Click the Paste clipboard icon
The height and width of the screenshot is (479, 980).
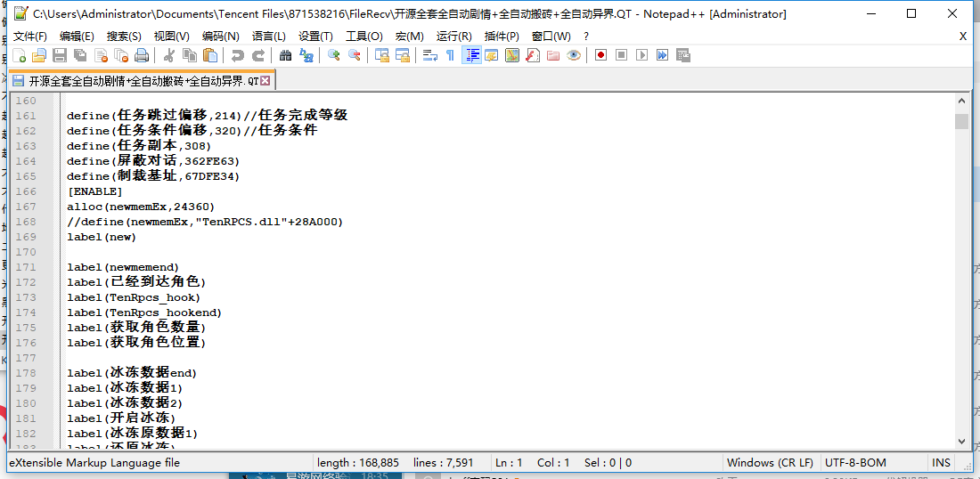(210, 55)
